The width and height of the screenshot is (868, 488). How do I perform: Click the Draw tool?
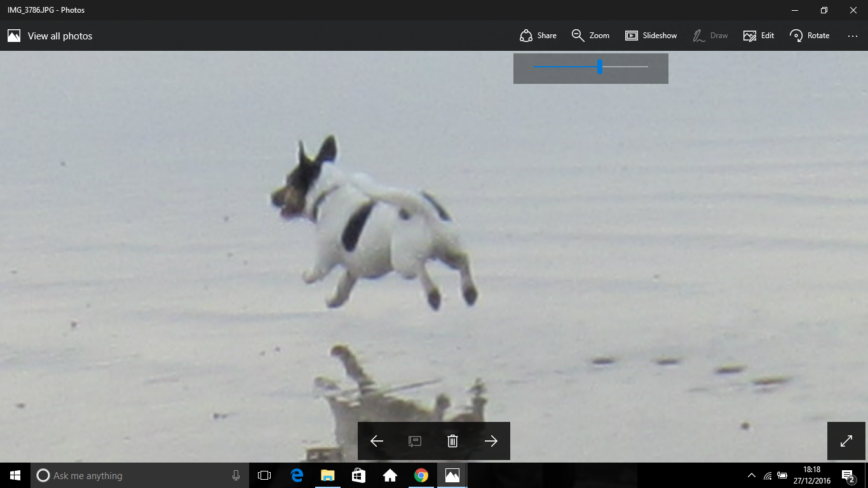click(710, 36)
